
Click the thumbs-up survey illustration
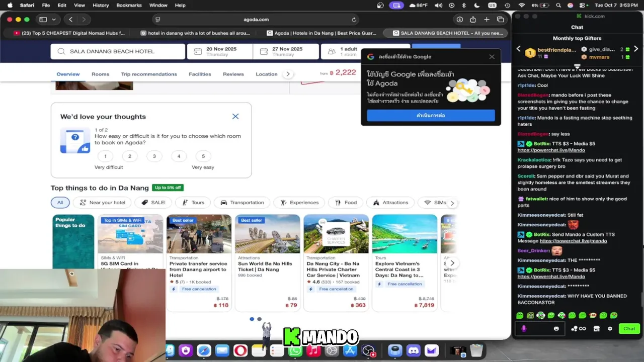point(75,140)
